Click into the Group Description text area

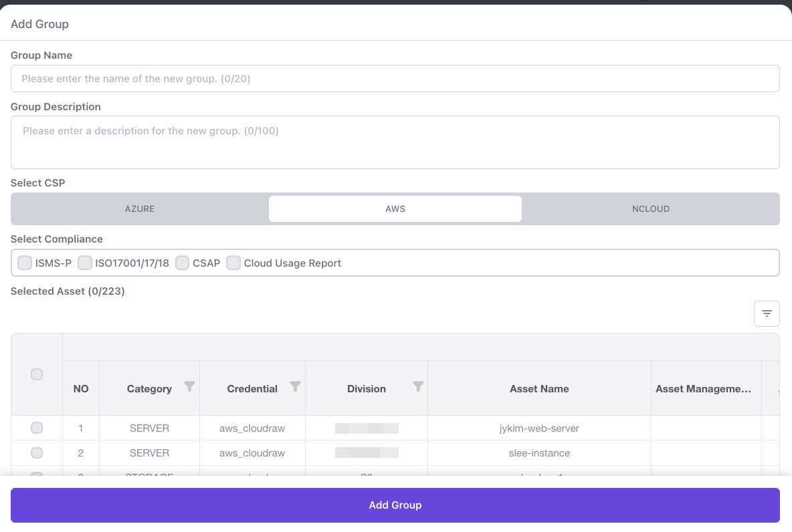(x=395, y=142)
